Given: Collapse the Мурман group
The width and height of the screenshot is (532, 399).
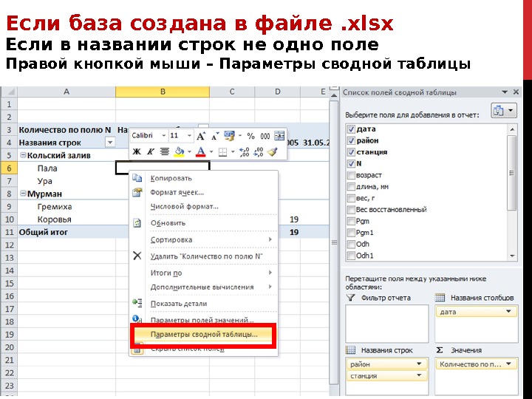Looking at the screenshot, I should click(x=23, y=194).
